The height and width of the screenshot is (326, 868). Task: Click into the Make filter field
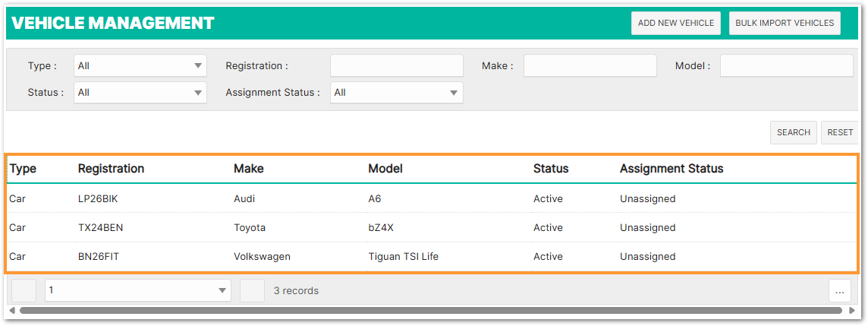[x=590, y=66]
